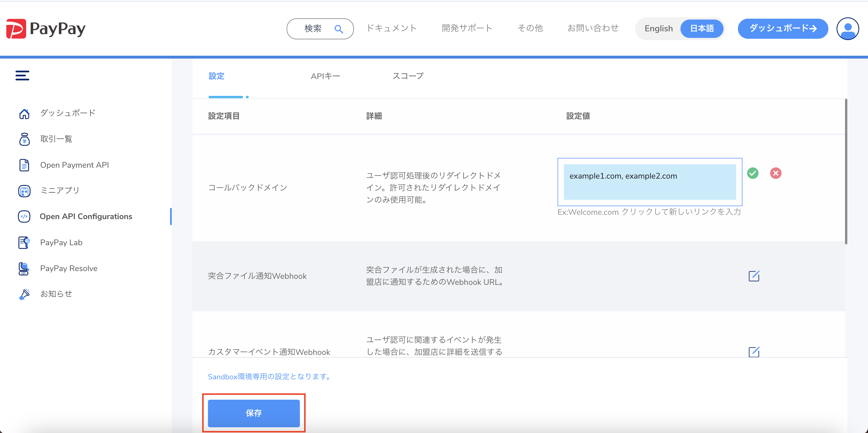This screenshot has width=868, height=433.
Task: Click the settings table vertical scrollbar
Action: pos(846,171)
